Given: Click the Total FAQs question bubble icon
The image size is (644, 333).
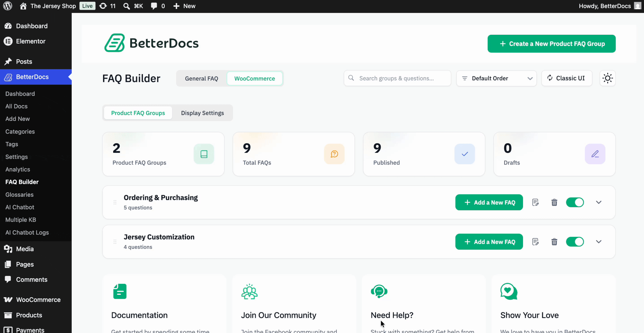Looking at the screenshot, I should (334, 154).
